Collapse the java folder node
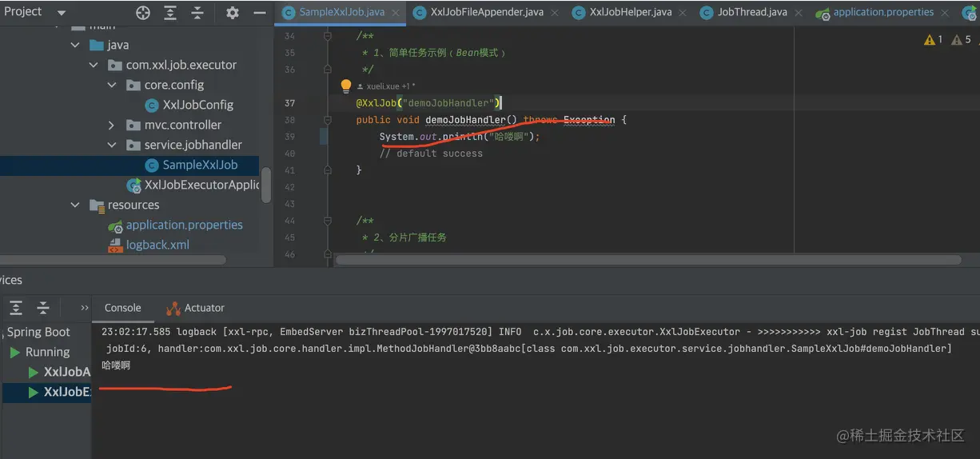 (x=75, y=45)
